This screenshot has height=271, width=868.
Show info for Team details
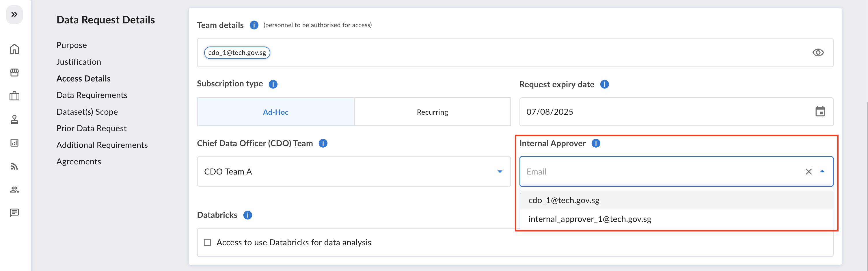[254, 25]
